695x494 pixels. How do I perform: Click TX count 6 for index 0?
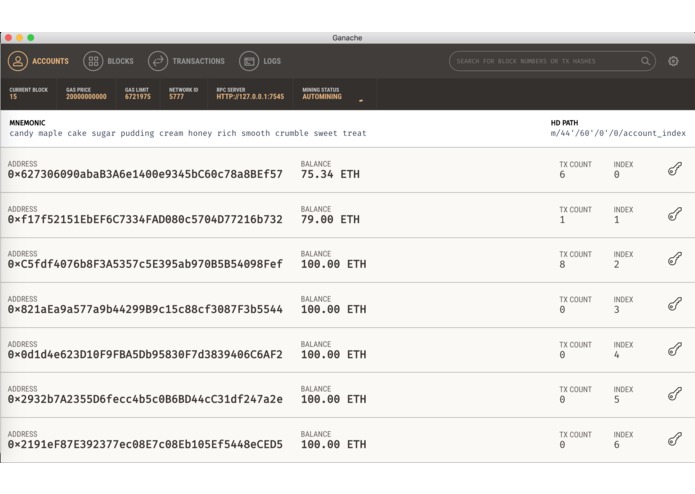click(562, 175)
